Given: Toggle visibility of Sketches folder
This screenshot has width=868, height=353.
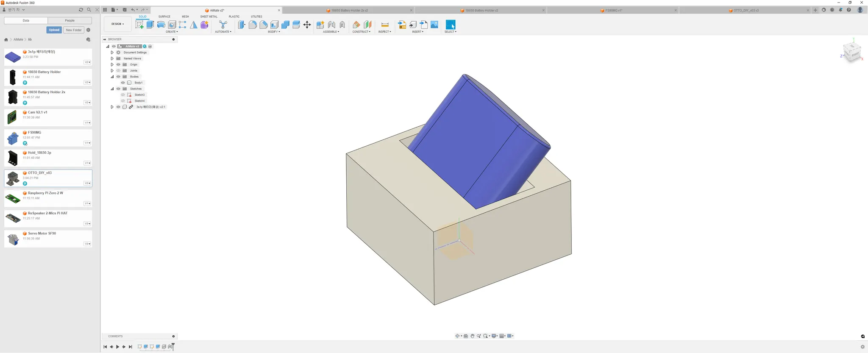Looking at the screenshot, I should point(119,89).
